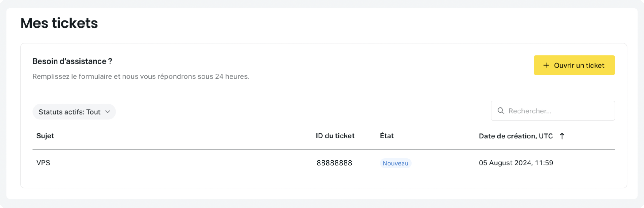644x208 pixels.
Task: Sort by ID du ticket column
Action: [335, 136]
